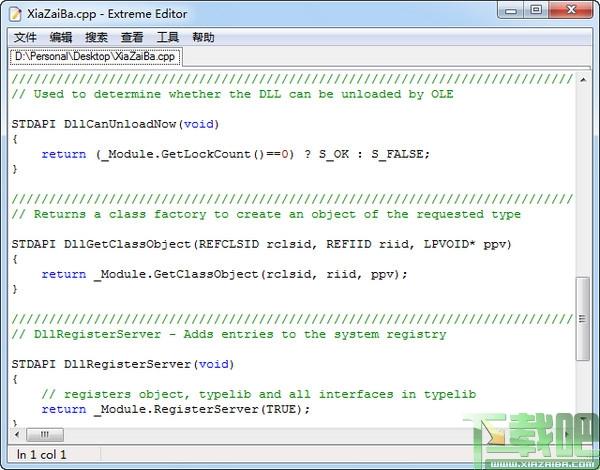Click the comment 'Used to determine whether the DLL'
Screen dimensions: 600x470
click(232, 94)
